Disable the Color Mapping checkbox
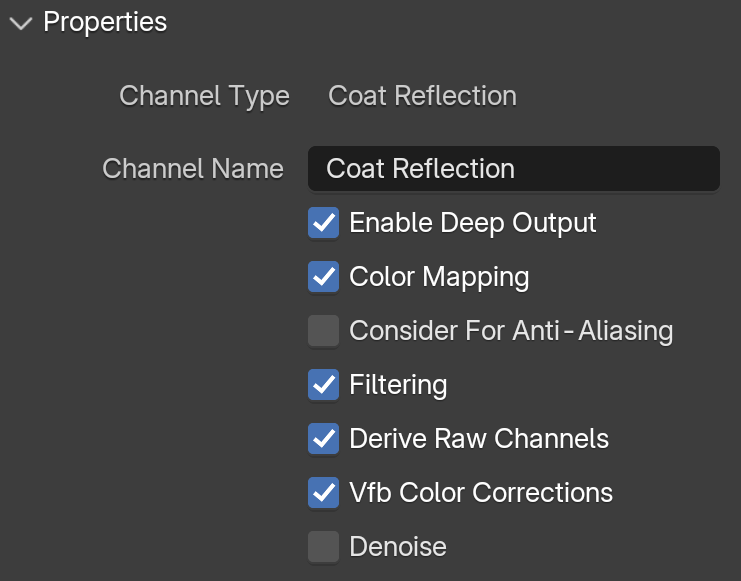 (x=324, y=277)
